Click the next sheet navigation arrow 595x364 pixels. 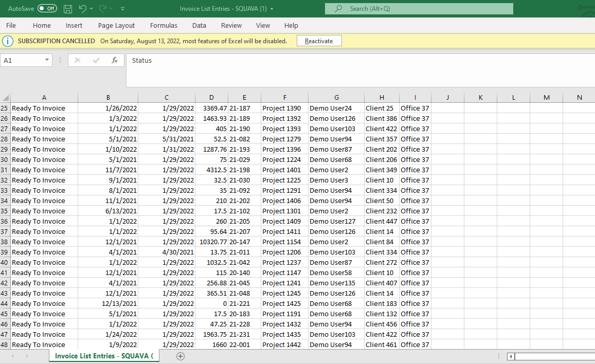(27, 356)
